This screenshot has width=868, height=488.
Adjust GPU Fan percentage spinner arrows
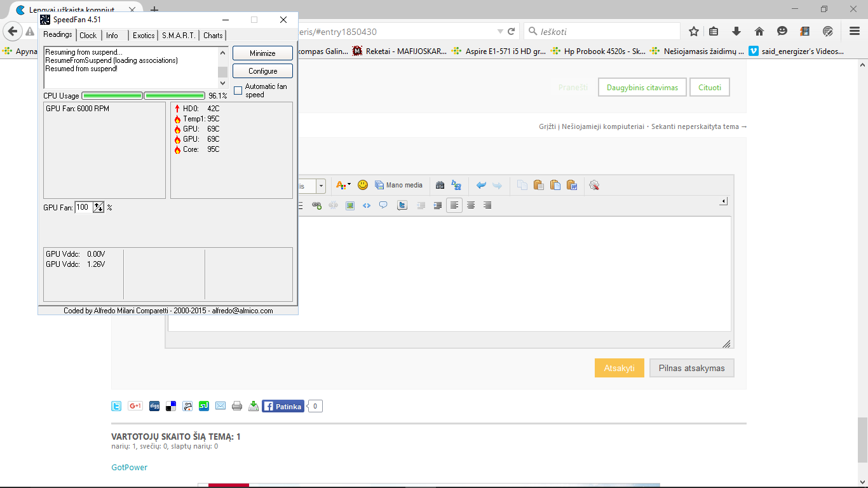(x=98, y=207)
